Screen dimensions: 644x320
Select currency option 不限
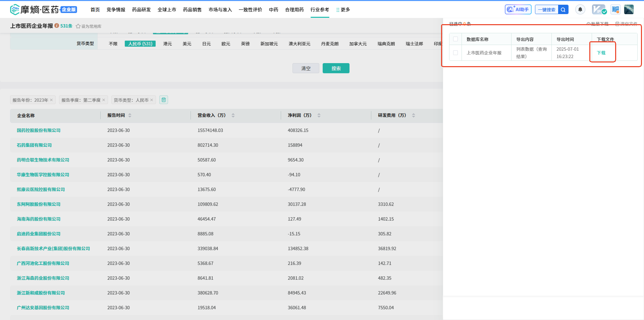[113, 44]
